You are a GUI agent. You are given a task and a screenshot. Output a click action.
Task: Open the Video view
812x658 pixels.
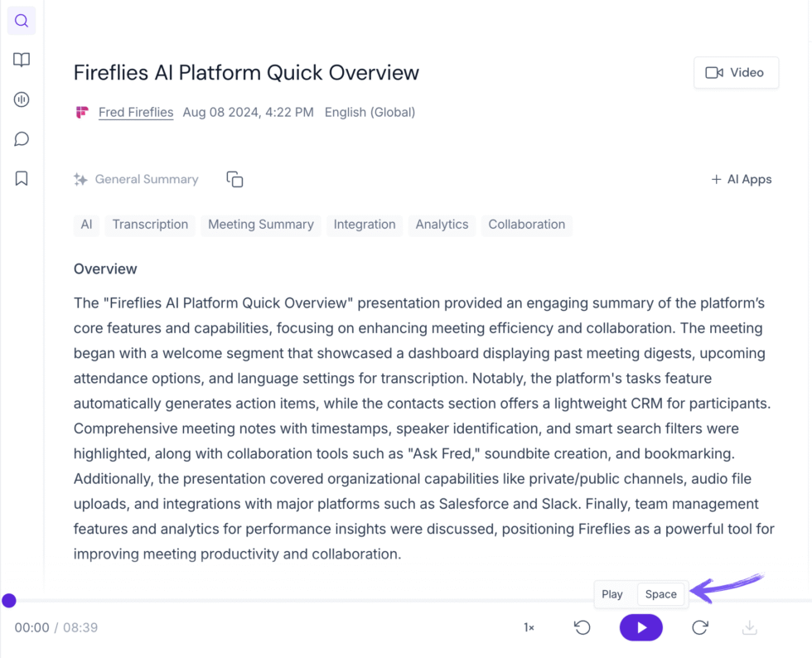(x=736, y=72)
